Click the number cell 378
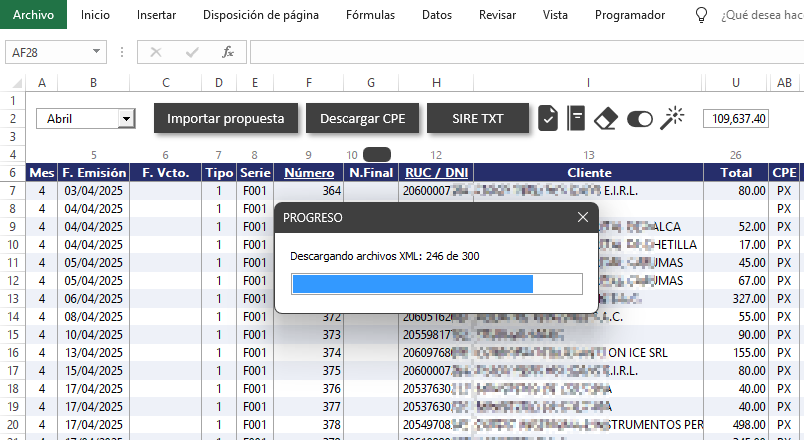 (309, 425)
